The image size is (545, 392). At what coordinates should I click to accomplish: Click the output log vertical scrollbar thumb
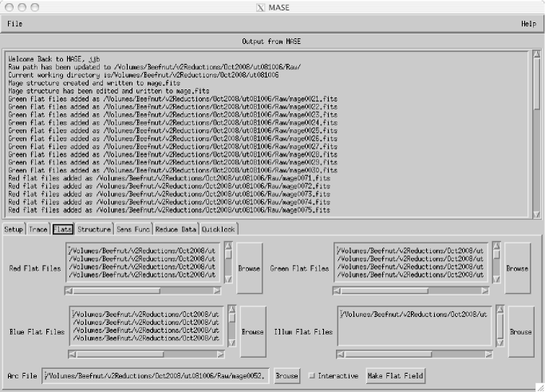click(x=536, y=84)
